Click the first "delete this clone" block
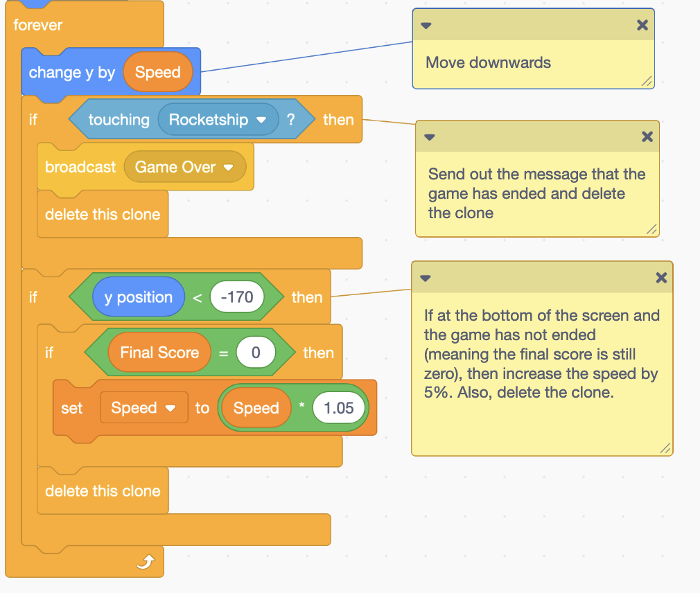This screenshot has width=700, height=593. 102,215
